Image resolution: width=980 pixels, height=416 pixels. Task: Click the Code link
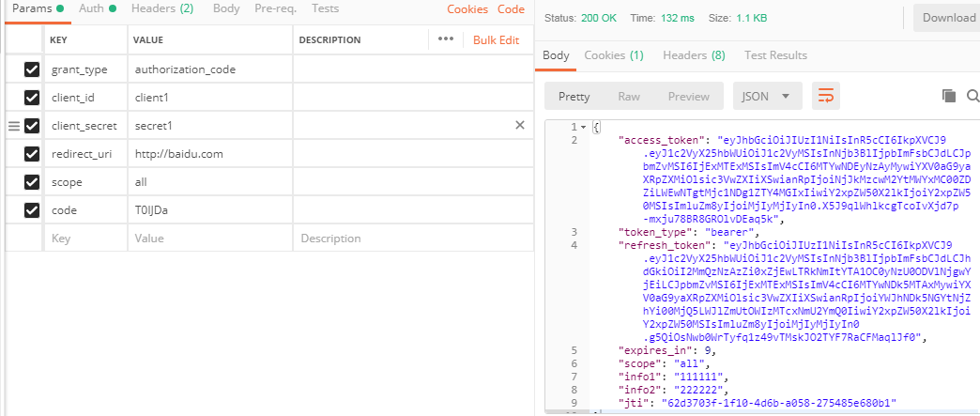(512, 8)
